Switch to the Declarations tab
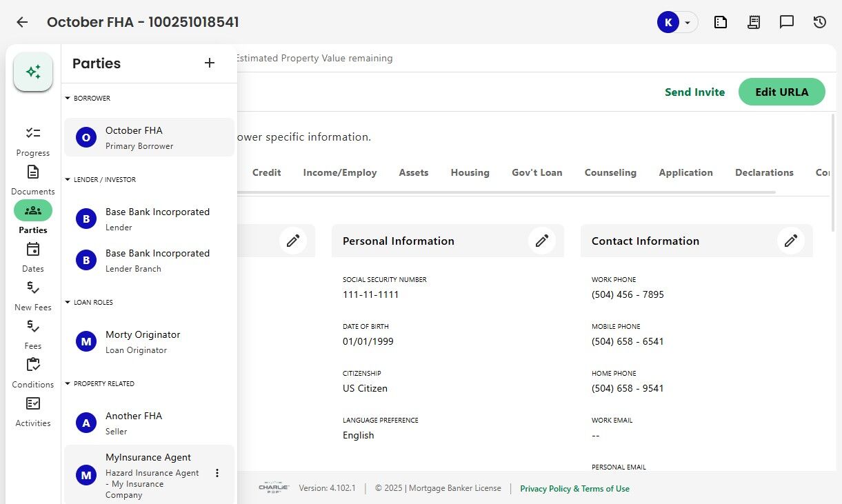 click(x=764, y=173)
